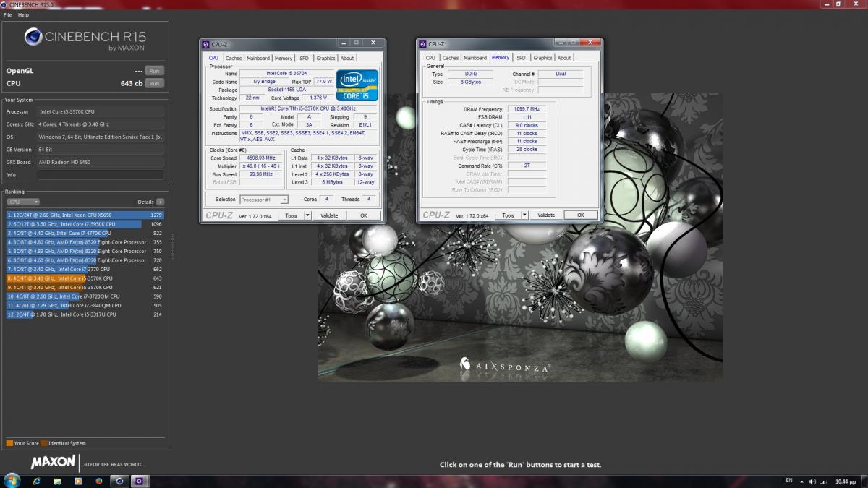Select the Core i5-3317U ranking entry
868x488 pixels.
click(85, 314)
